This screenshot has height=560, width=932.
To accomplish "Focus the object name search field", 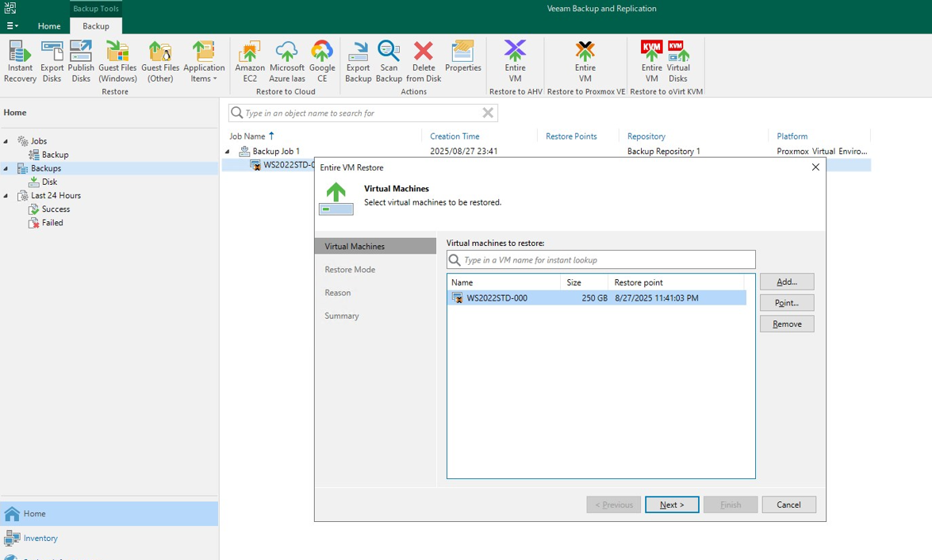I will tap(362, 113).
